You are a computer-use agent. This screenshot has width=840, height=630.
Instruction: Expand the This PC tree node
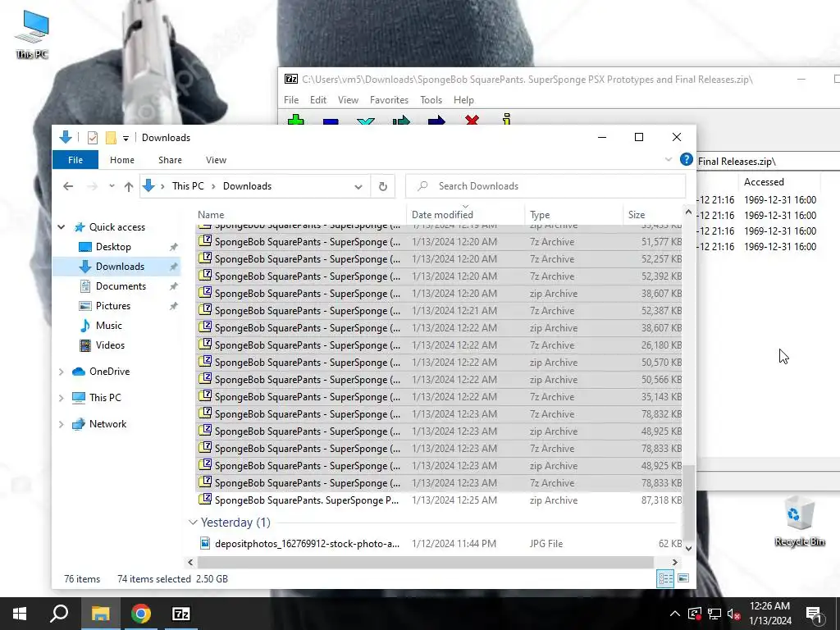click(61, 398)
